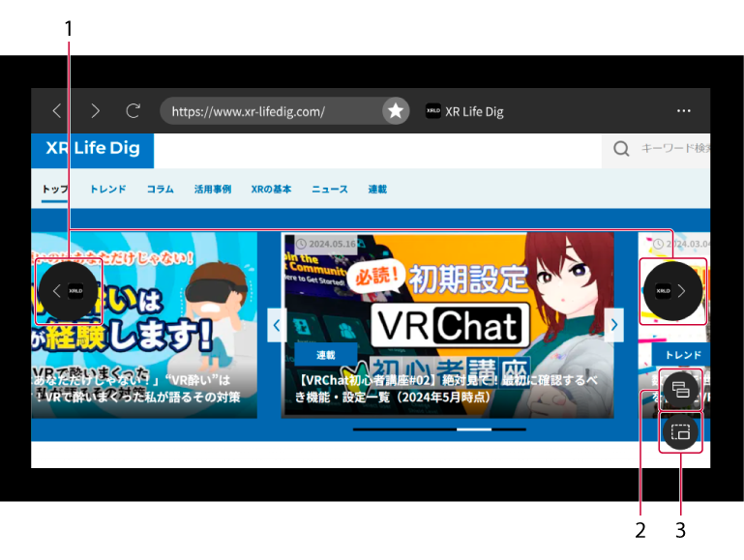The height and width of the screenshot is (560, 744).
Task: Open the ニュース navigation tab
Action: 330,190
